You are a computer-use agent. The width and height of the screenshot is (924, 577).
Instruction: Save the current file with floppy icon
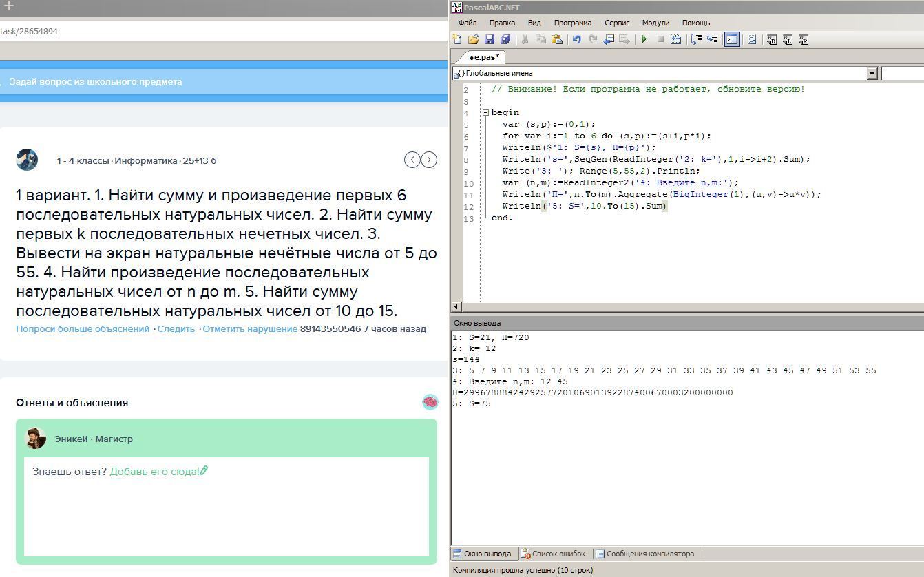point(490,40)
